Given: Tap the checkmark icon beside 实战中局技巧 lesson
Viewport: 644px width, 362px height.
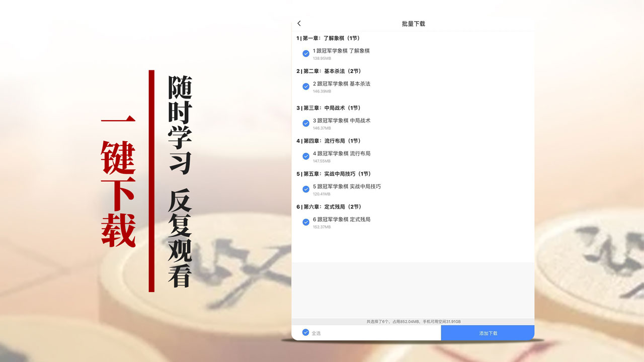Looking at the screenshot, I should 306,189.
